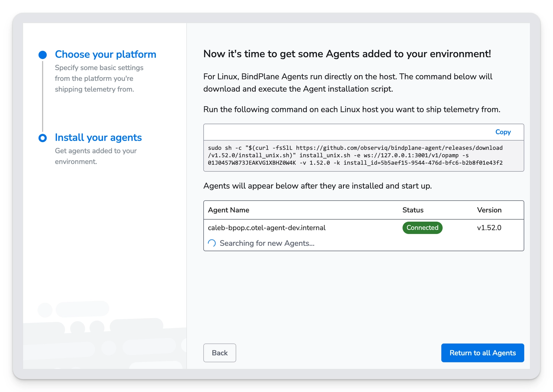Click the Connected status badge
This screenshot has height=392, width=553.
(x=422, y=228)
